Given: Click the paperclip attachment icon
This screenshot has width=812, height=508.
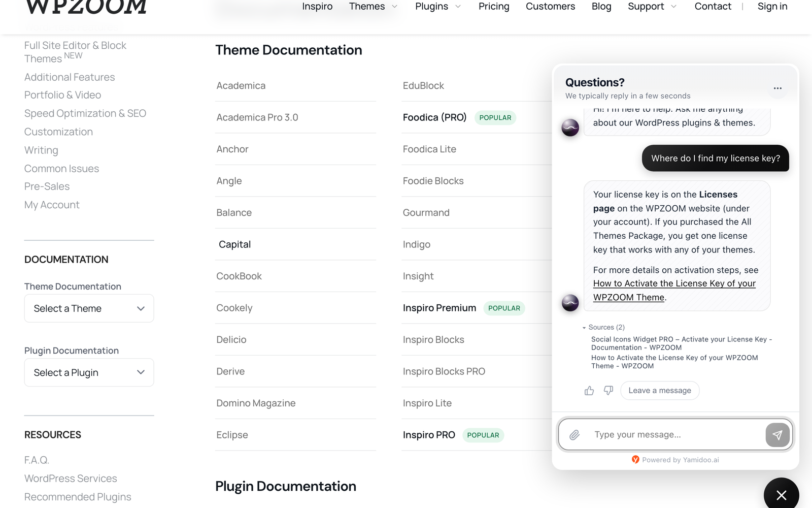Looking at the screenshot, I should [x=574, y=435].
